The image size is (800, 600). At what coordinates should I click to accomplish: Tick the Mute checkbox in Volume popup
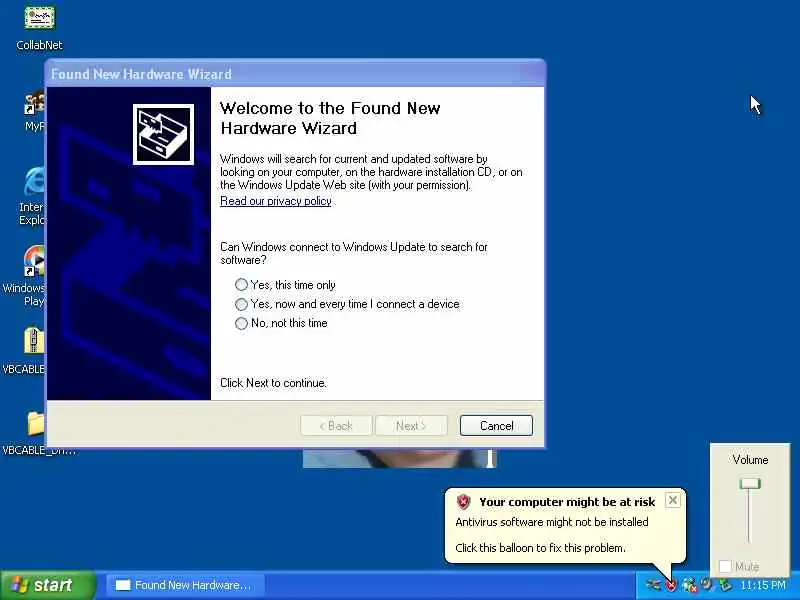pyautogui.click(x=725, y=566)
